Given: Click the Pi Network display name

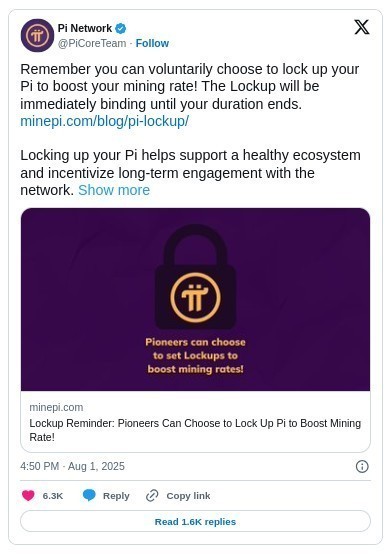Looking at the screenshot, I should (85, 28).
